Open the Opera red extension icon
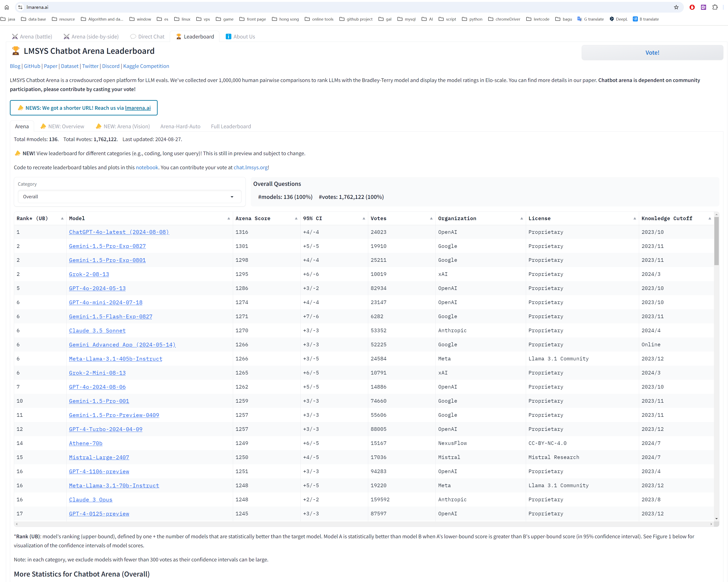Screen dimensions: 728x582 pyautogui.click(x=692, y=7)
